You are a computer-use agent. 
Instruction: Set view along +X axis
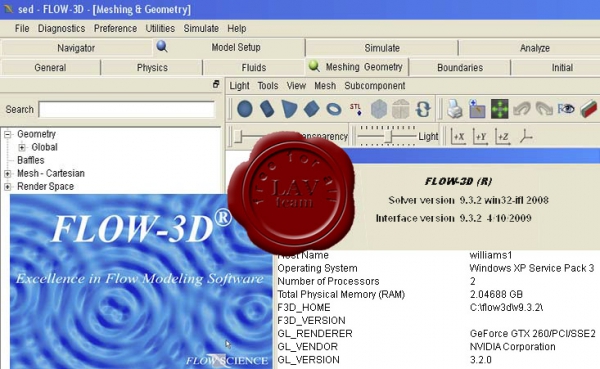[x=458, y=137]
